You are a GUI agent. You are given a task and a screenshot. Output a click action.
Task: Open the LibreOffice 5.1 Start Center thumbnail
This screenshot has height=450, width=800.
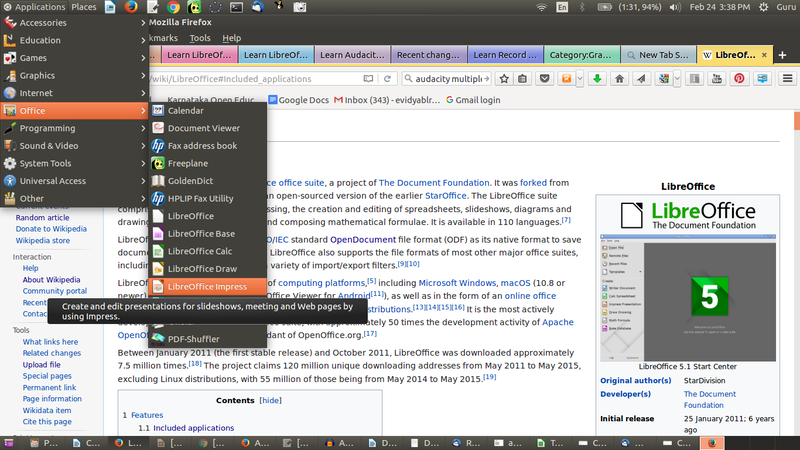[688, 297]
